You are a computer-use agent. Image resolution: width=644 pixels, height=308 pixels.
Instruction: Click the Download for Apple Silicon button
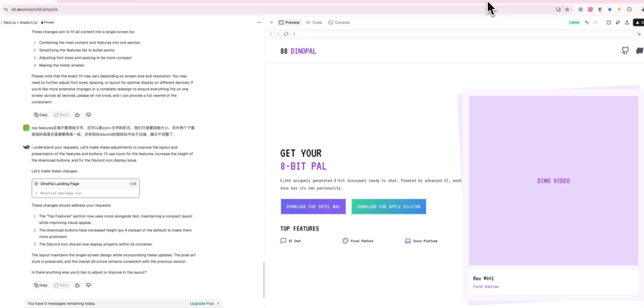click(389, 207)
